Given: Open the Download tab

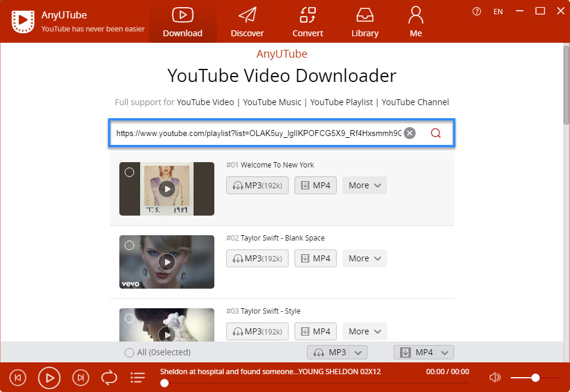Looking at the screenshot, I should 182,22.
